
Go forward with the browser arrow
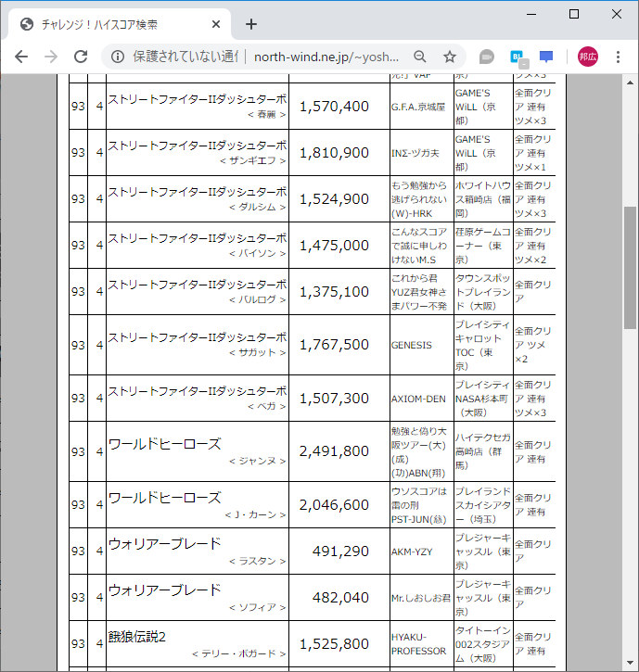(51, 57)
